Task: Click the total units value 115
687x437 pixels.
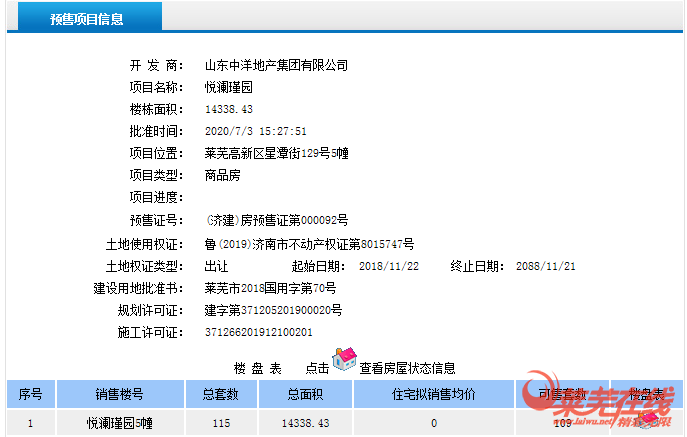Action: point(221,424)
